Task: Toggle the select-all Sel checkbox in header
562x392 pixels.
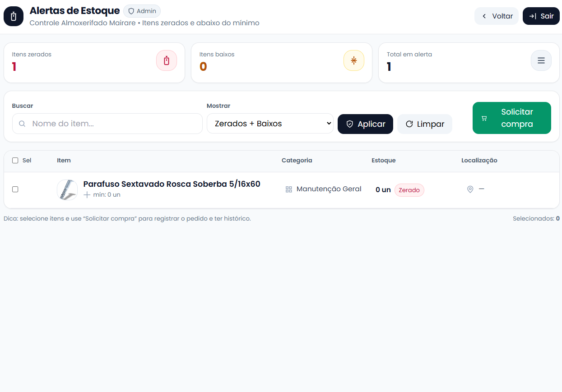Action: (15, 161)
